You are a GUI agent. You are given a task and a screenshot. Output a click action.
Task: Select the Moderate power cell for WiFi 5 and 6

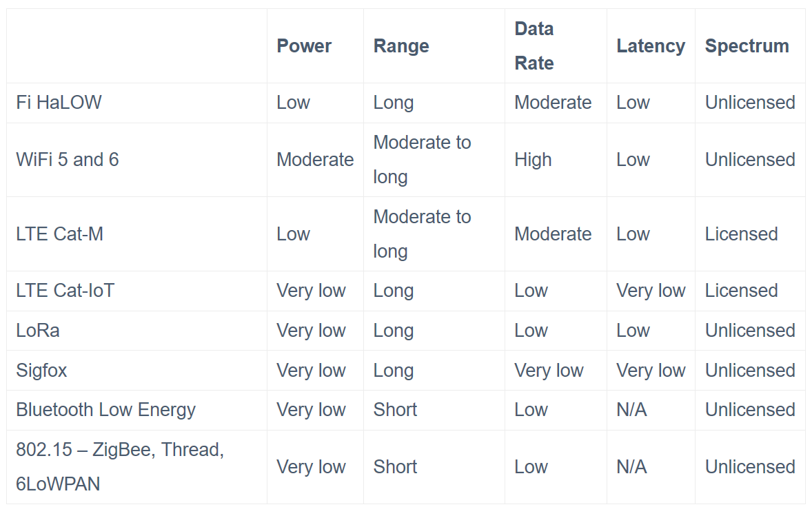(x=315, y=160)
